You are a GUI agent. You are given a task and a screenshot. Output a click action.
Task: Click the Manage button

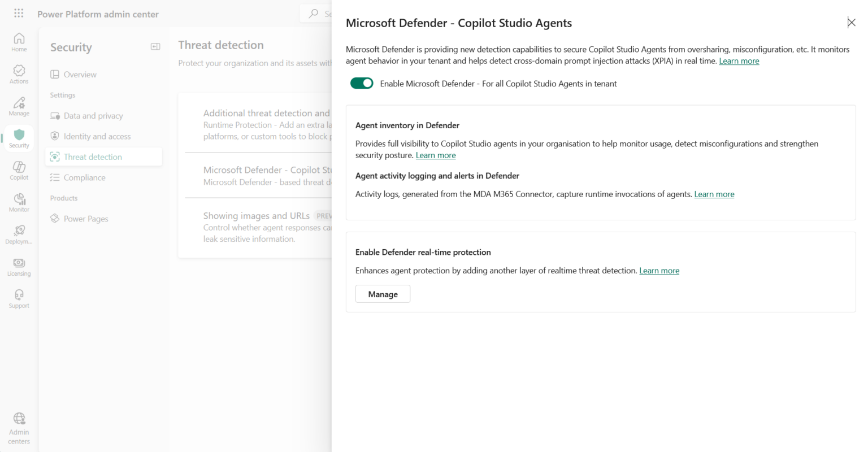(383, 294)
